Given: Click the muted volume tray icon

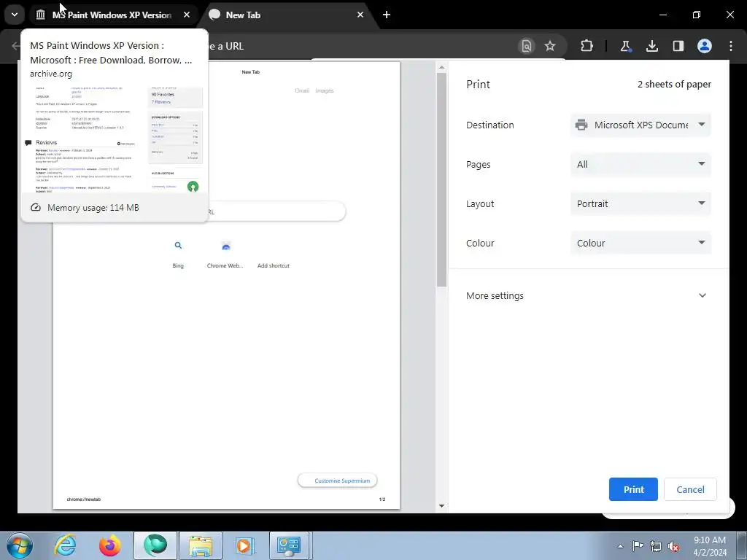Looking at the screenshot, I should [673, 546].
